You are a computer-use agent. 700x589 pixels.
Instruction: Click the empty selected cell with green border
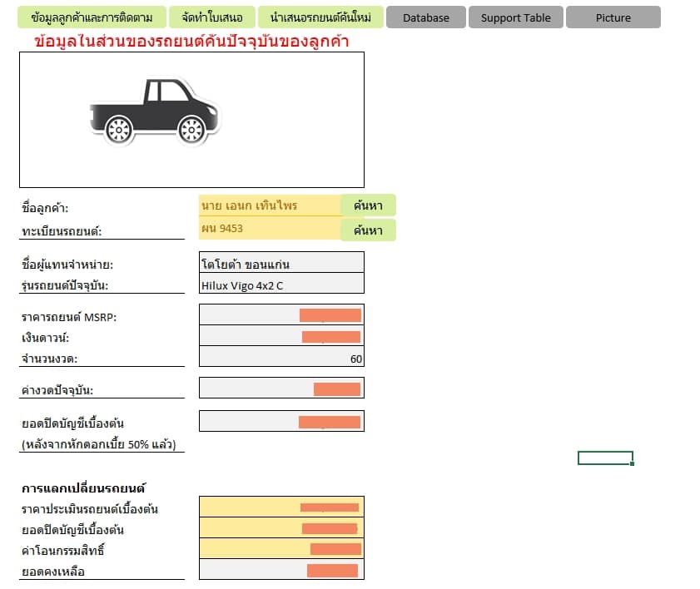(605, 458)
